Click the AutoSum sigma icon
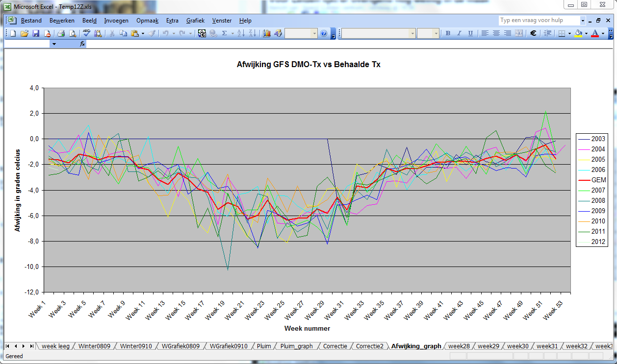Viewport: 617px width, 364px height. click(225, 33)
